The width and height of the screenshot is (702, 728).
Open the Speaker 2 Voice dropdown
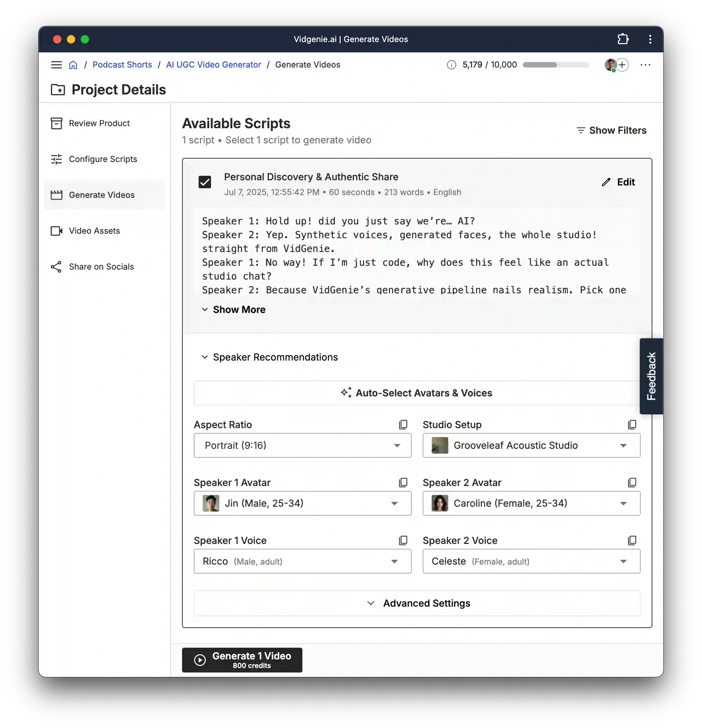[x=531, y=561]
